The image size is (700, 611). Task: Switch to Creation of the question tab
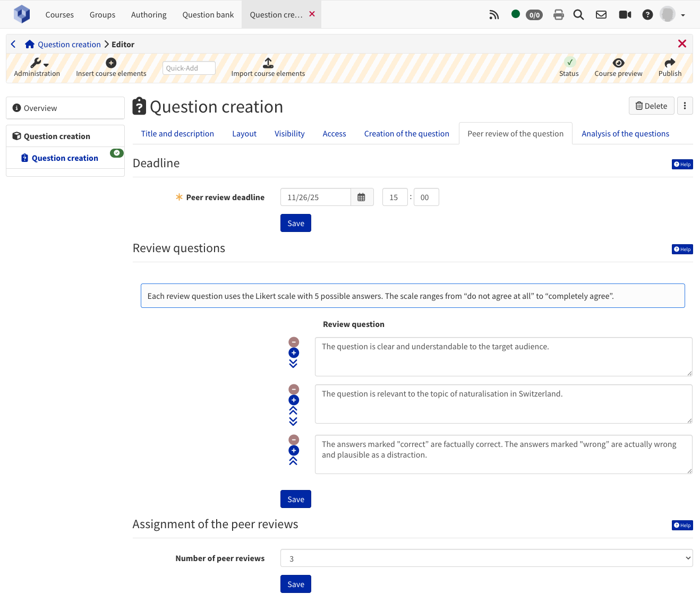pos(406,134)
